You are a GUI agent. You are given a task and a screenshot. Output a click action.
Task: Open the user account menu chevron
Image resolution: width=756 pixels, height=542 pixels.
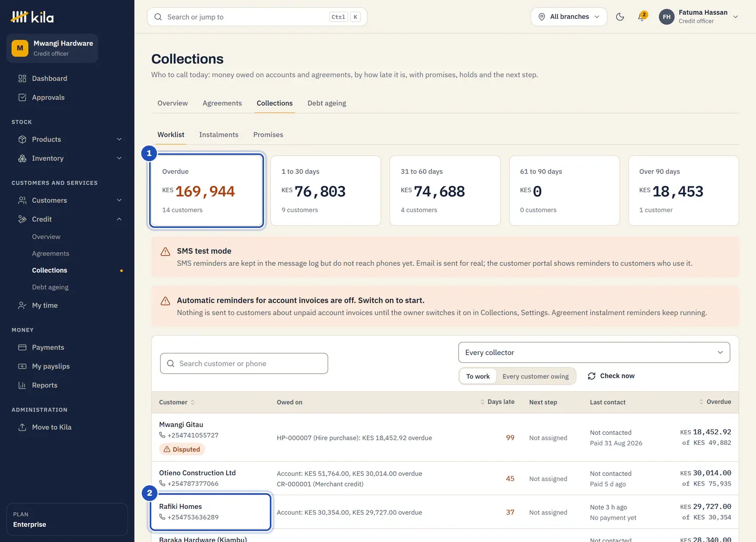click(736, 17)
